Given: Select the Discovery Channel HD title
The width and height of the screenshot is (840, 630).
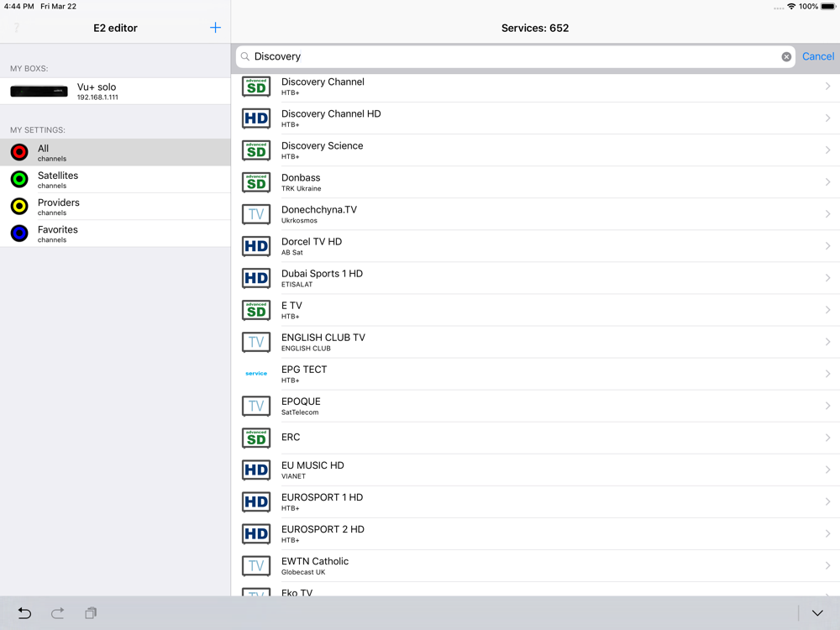Looking at the screenshot, I should pyautogui.click(x=331, y=113).
